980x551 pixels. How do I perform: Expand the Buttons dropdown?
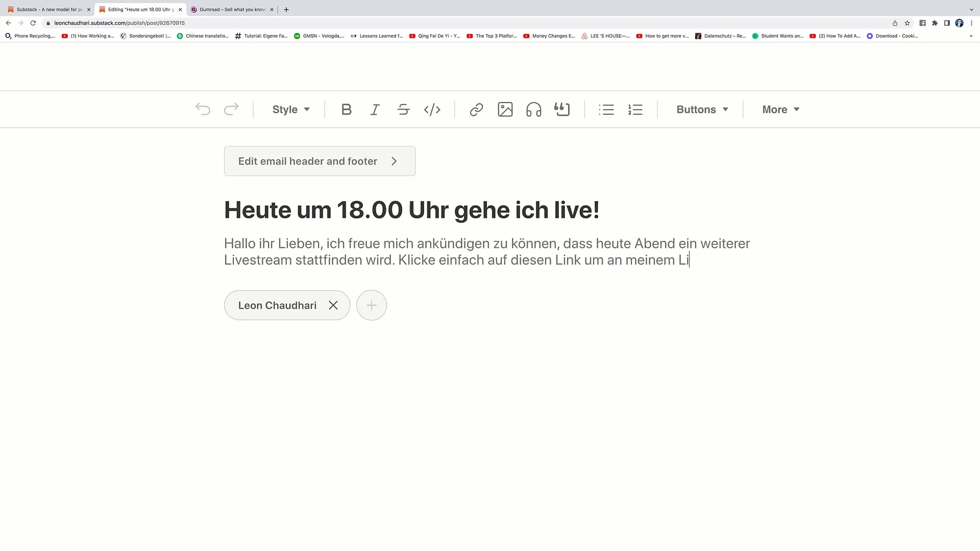click(x=703, y=109)
